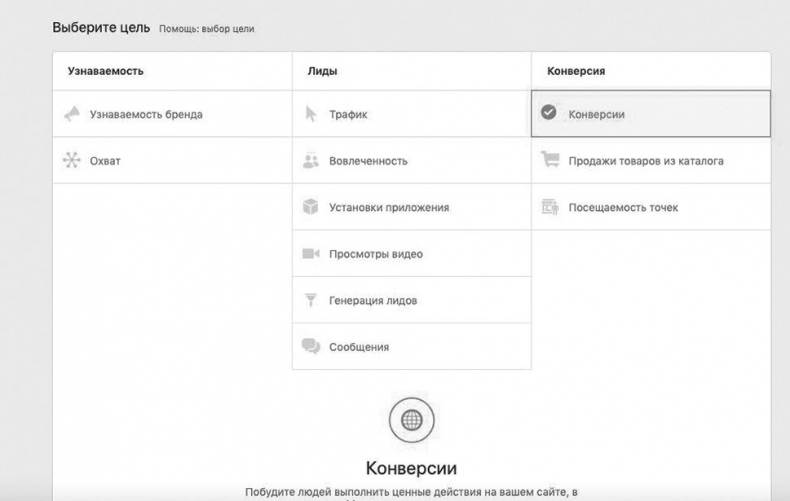Select the Трафик objective
The image size is (790, 501).
point(348,114)
